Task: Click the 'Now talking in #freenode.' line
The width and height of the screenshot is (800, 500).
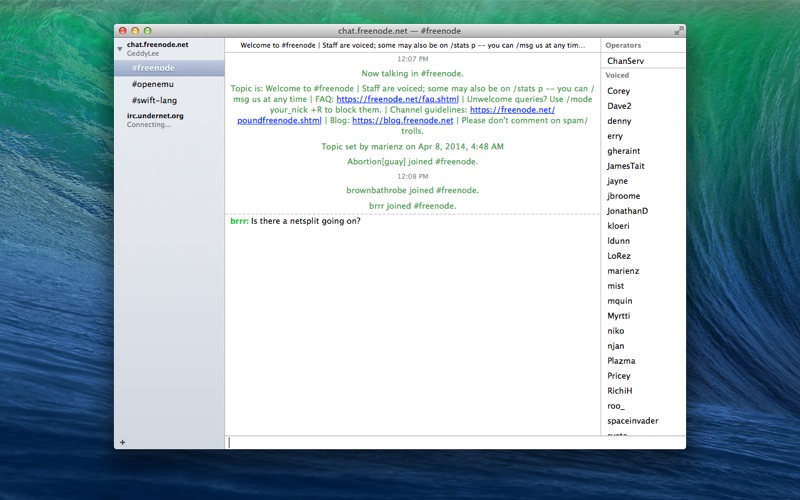Action: click(412, 73)
